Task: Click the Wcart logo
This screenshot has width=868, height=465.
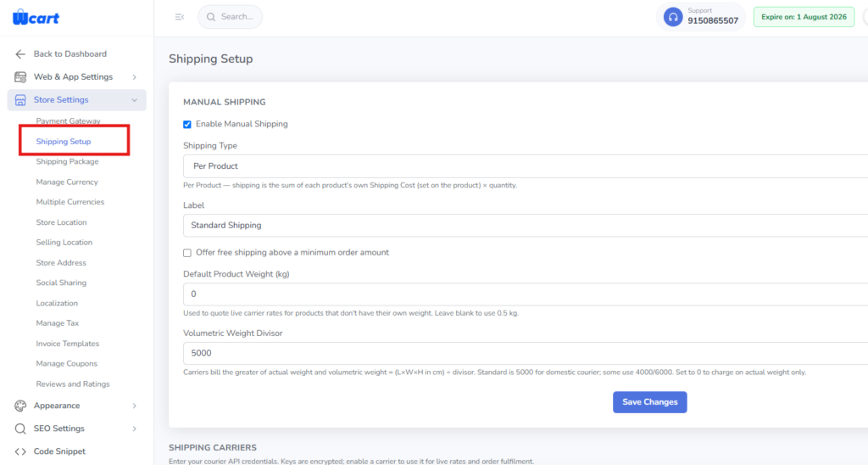Action: coord(36,17)
